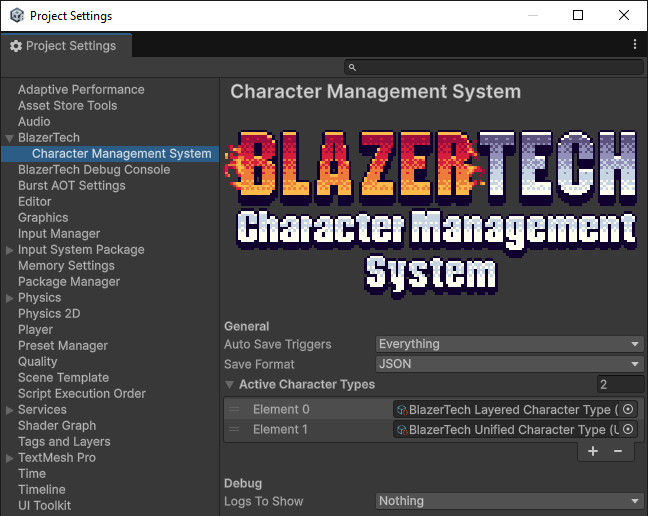Image resolution: width=648 pixels, height=516 pixels.
Task: Select the Project Settings tab
Action: tap(67, 45)
